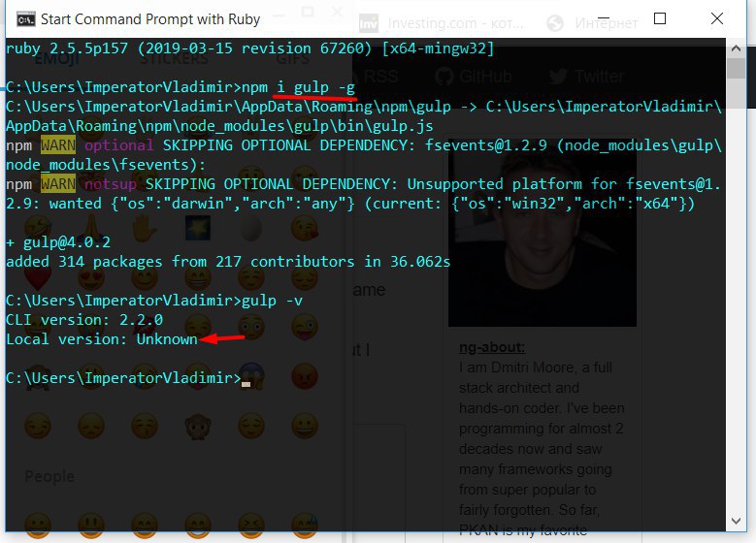Click the scrollbar up arrow in console

pyautogui.click(x=736, y=48)
